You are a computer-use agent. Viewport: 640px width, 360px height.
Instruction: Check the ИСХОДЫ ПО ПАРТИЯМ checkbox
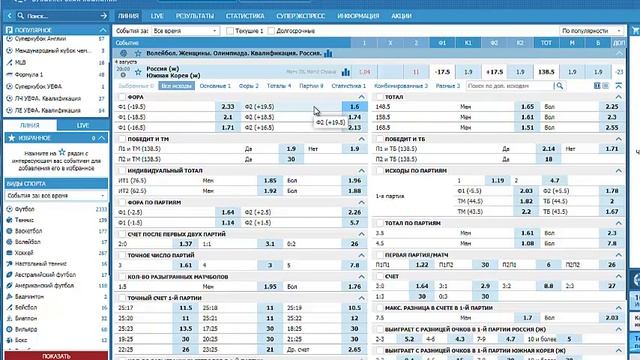coord(379,171)
